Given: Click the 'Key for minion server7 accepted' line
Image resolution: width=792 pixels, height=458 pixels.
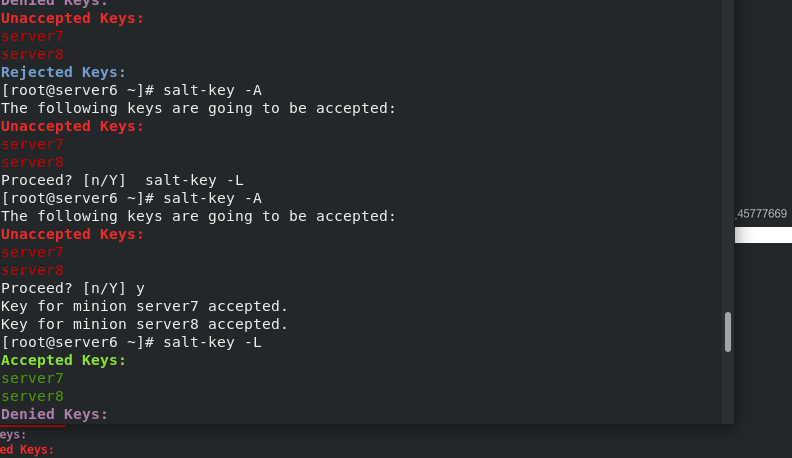Looking at the screenshot, I should pos(144,306).
